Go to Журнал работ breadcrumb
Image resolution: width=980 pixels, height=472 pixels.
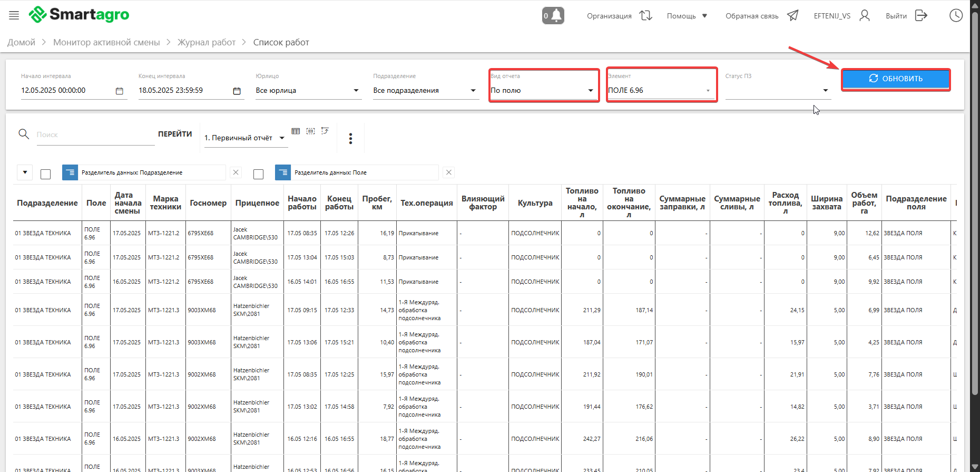click(x=206, y=42)
